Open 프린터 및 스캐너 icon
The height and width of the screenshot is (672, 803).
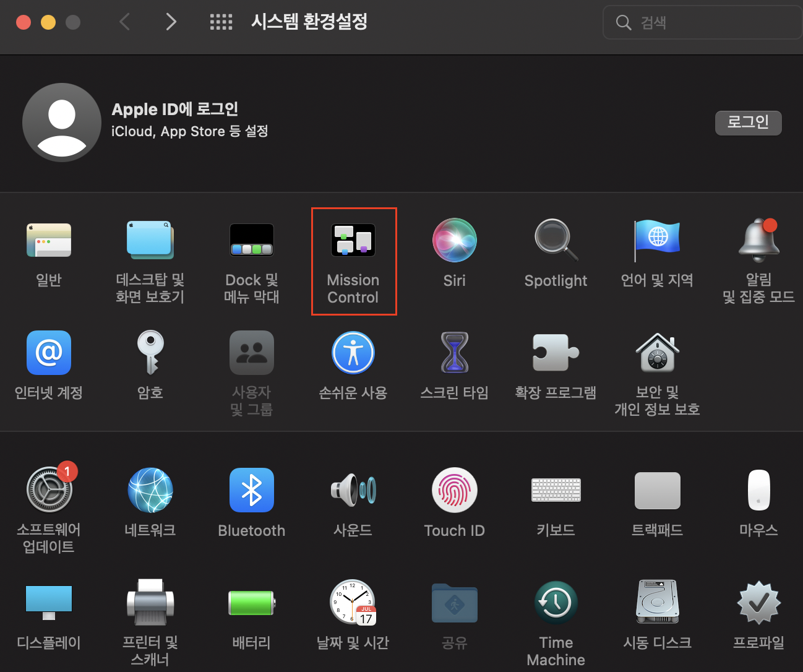tap(150, 602)
